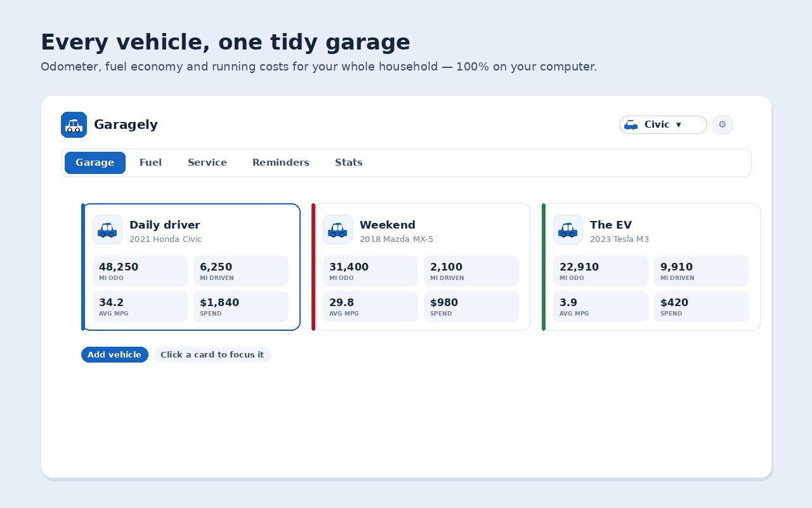812x508 pixels.
Task: Switch to the Fuel tab
Action: point(151,163)
